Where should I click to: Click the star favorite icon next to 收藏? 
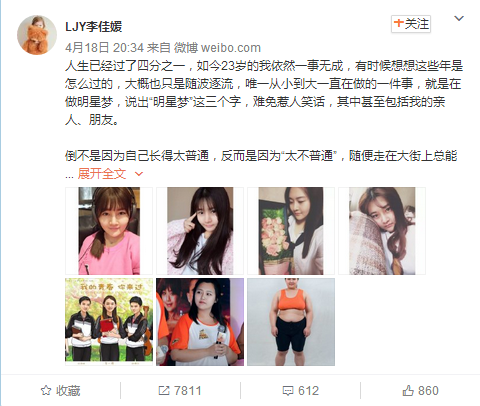(x=46, y=390)
